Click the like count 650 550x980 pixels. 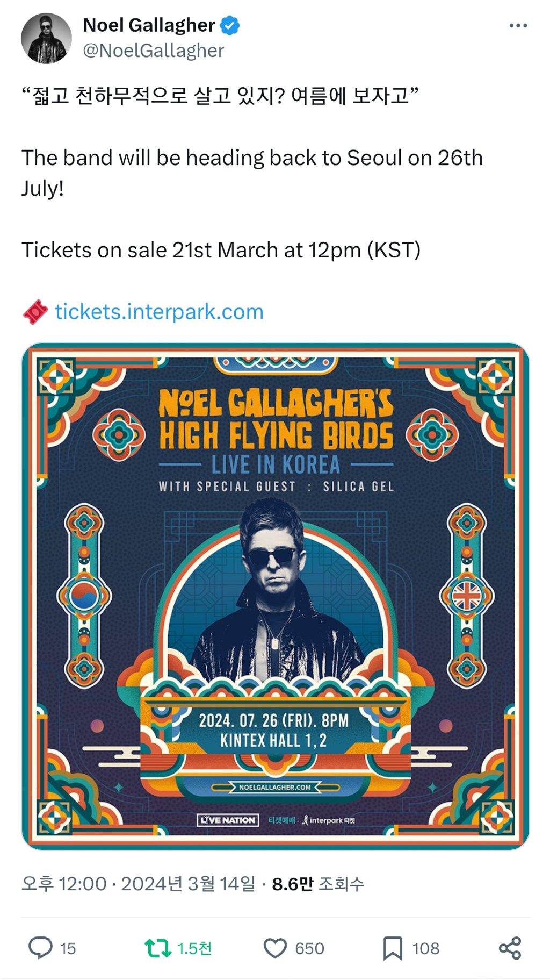(x=309, y=949)
